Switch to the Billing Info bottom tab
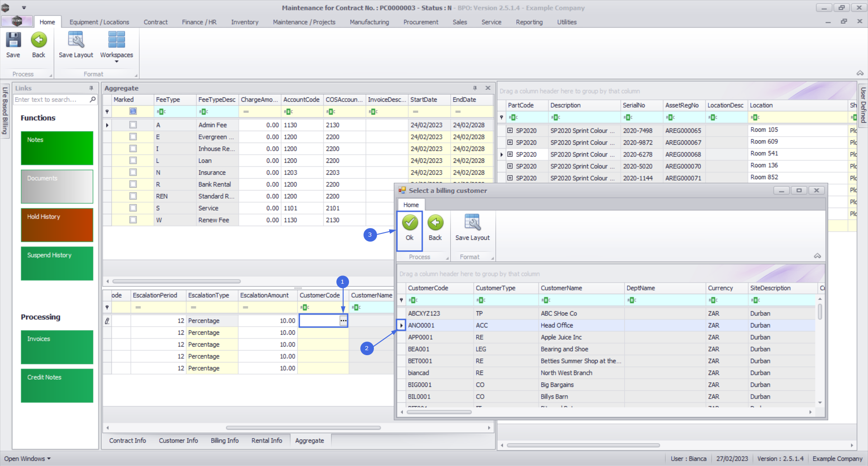 pos(225,441)
